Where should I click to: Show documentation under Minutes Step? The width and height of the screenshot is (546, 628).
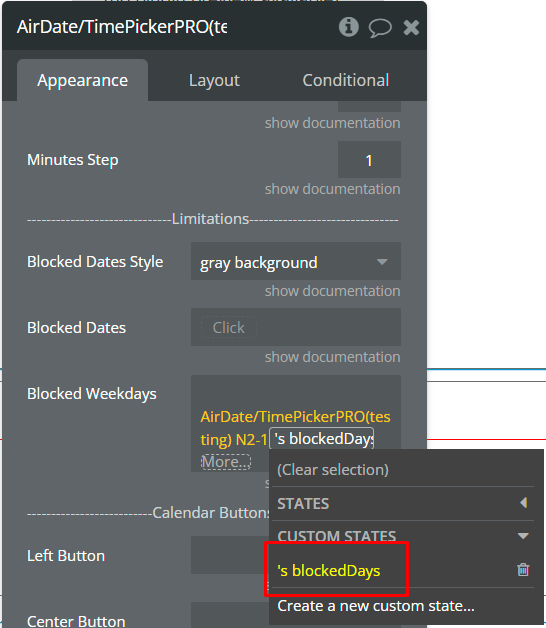coord(332,189)
